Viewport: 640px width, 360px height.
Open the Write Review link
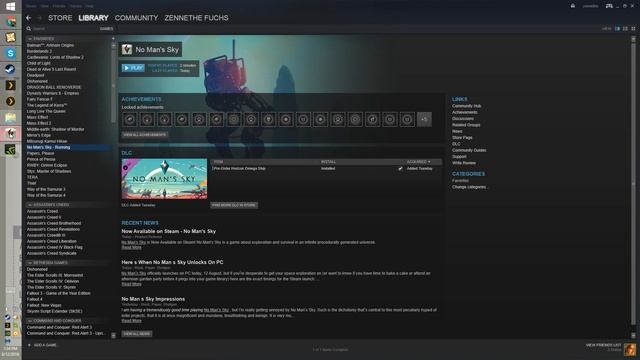pyautogui.click(x=464, y=163)
